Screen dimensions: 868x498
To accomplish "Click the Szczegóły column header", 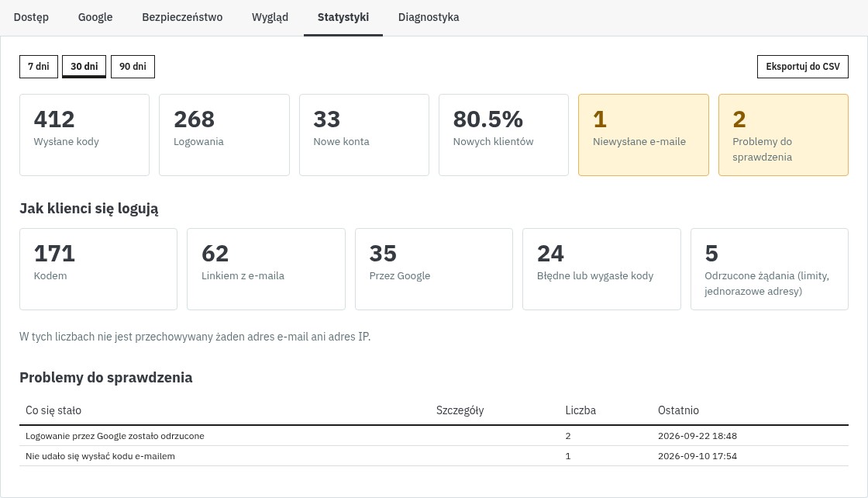I will point(460,410).
